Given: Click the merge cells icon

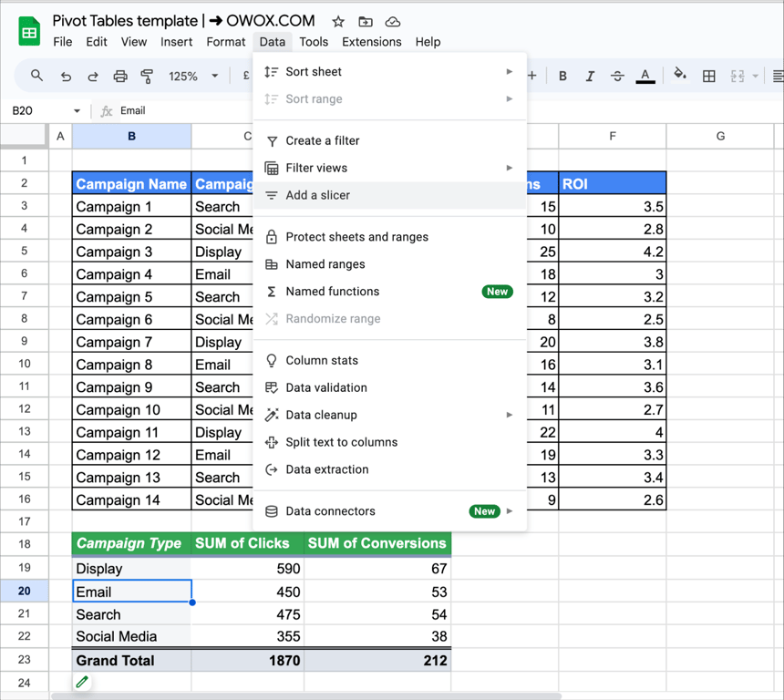Looking at the screenshot, I should point(737,76).
